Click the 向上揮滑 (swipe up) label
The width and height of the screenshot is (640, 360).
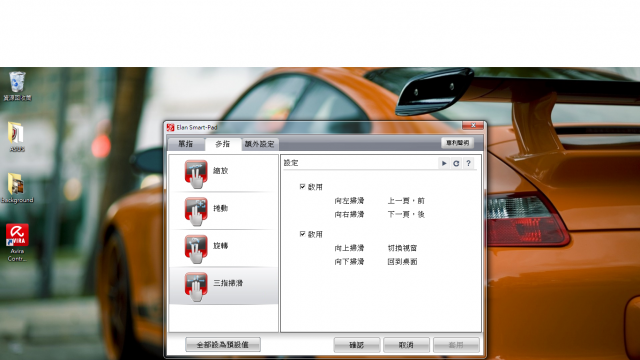pos(349,248)
